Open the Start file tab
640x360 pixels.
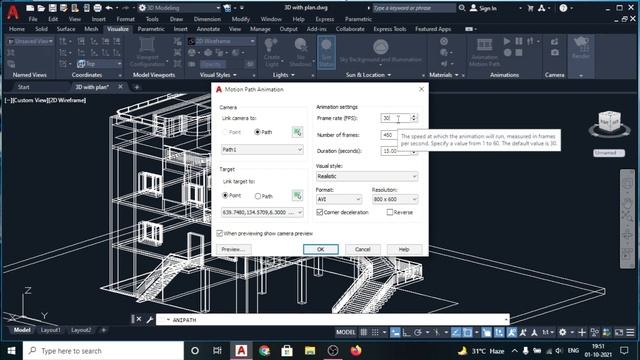click(23, 87)
